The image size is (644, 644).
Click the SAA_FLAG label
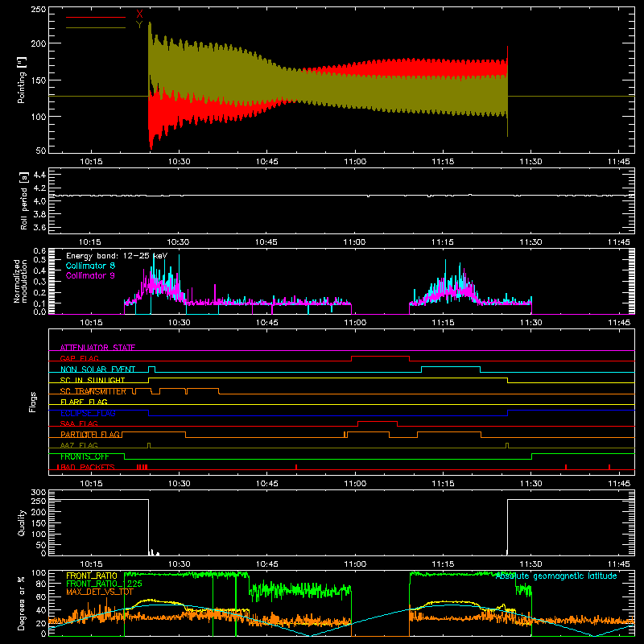[79, 424]
